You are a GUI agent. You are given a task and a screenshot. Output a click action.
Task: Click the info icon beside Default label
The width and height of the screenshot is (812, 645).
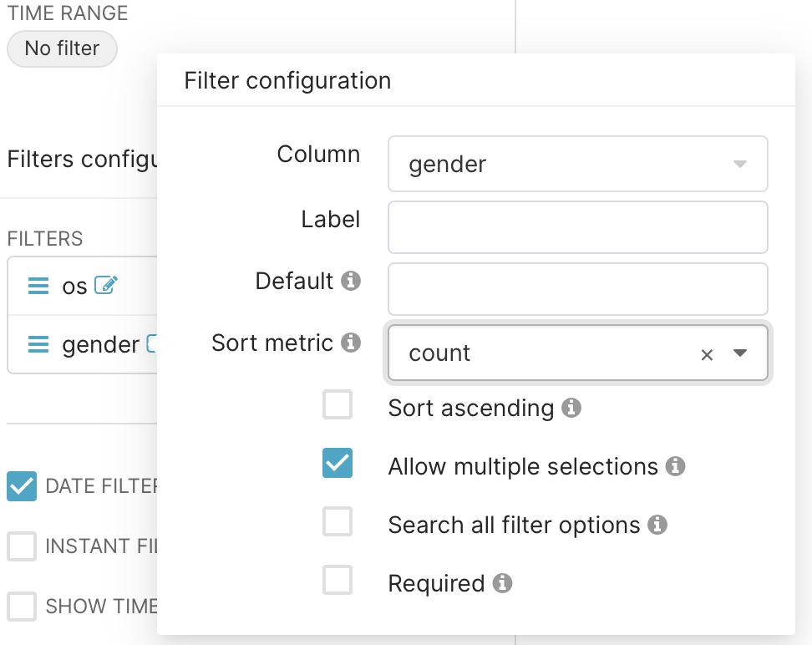[352, 281]
